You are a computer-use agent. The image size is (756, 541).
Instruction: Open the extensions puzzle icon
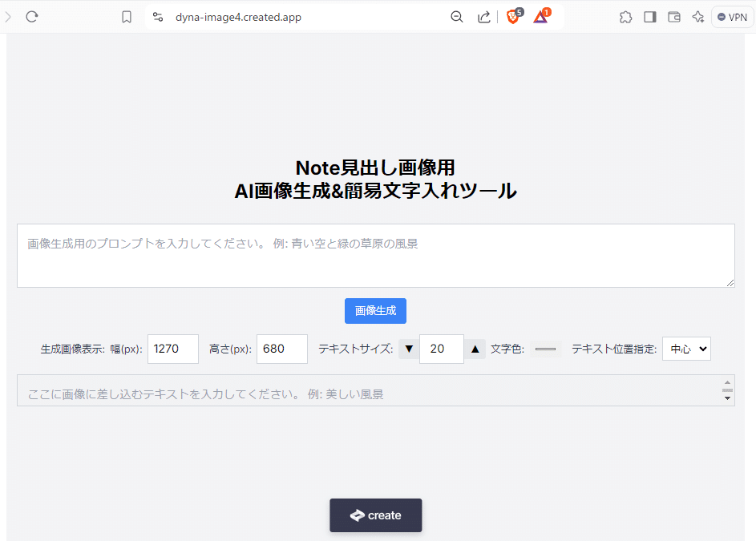pos(625,18)
